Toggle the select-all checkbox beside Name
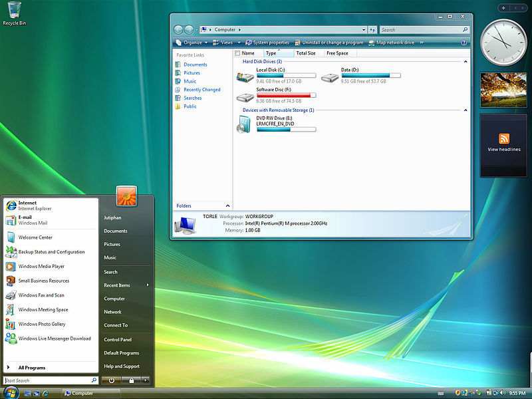 [x=237, y=53]
